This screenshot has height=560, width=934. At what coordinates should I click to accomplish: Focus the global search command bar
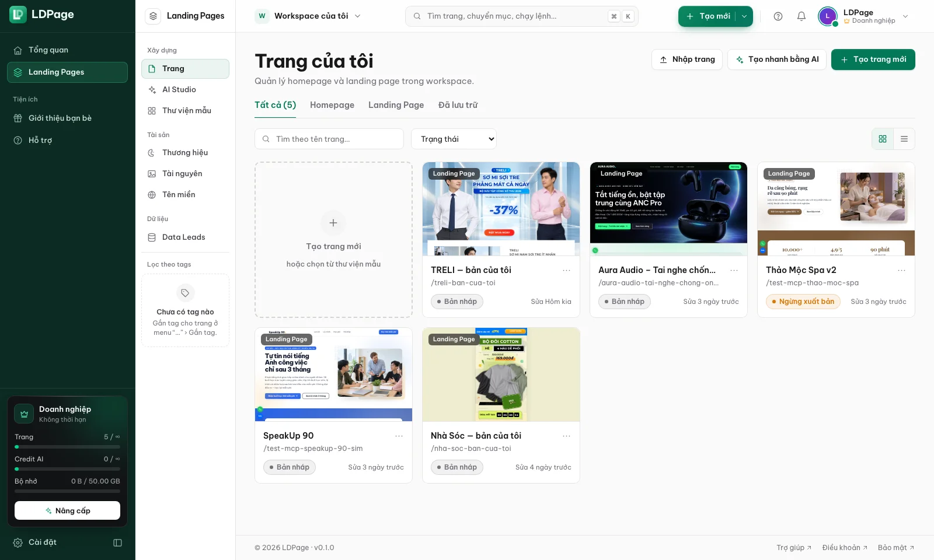[521, 16]
